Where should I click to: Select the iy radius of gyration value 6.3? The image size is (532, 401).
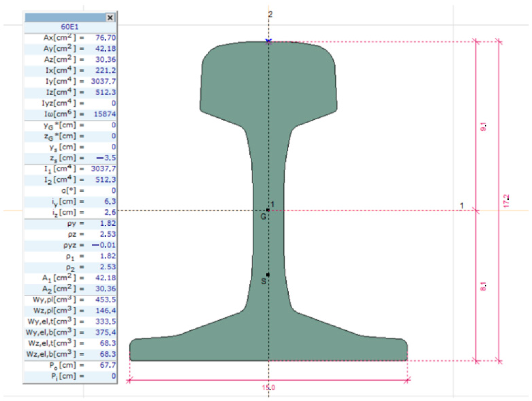[x=110, y=201]
